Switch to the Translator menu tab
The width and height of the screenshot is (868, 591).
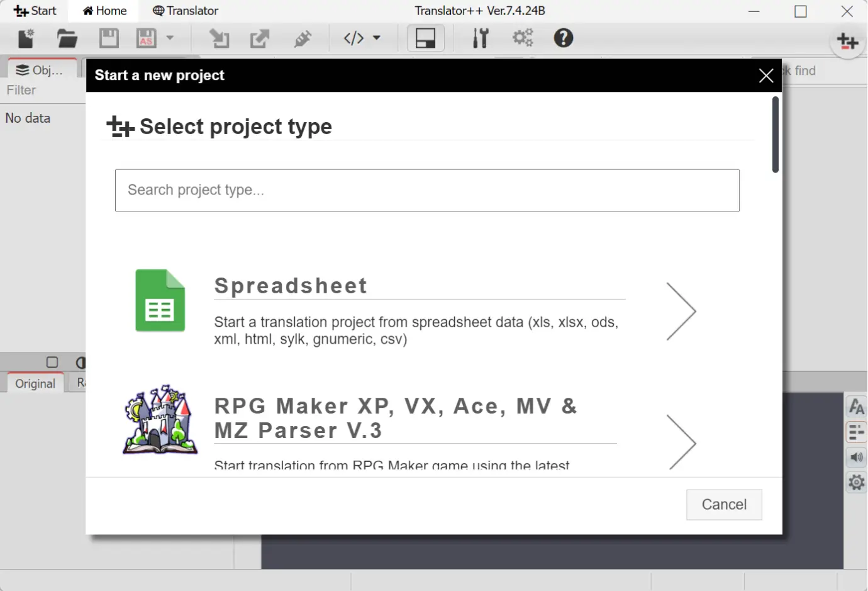186,11
